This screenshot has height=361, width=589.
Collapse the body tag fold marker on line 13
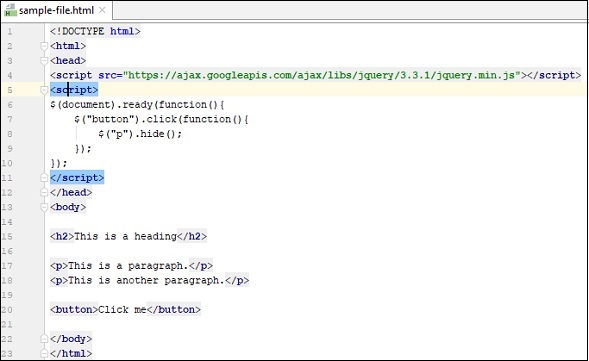coord(44,207)
